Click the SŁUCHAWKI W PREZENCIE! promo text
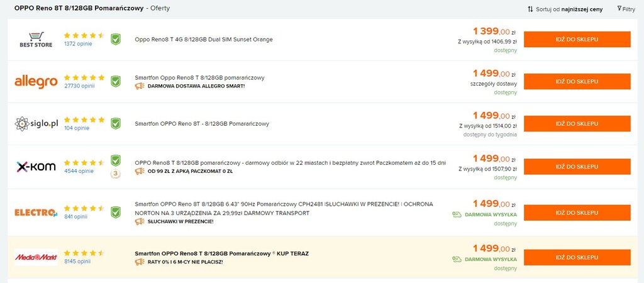This screenshot has height=283, width=644. point(180,221)
